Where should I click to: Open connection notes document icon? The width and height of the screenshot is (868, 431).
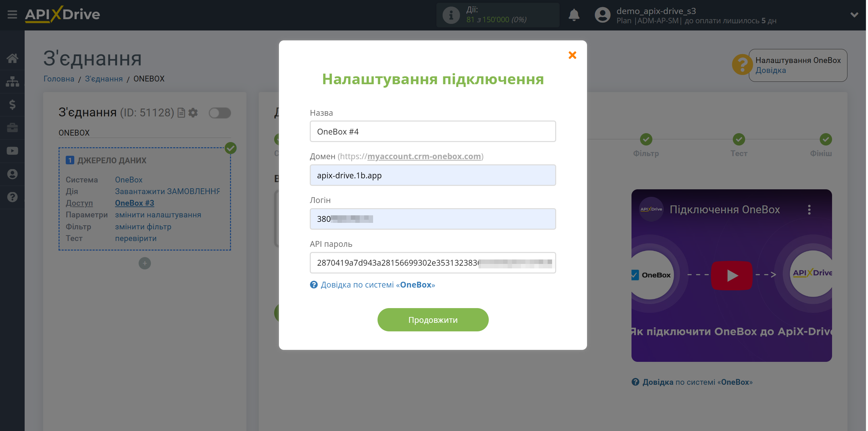pyautogui.click(x=181, y=113)
